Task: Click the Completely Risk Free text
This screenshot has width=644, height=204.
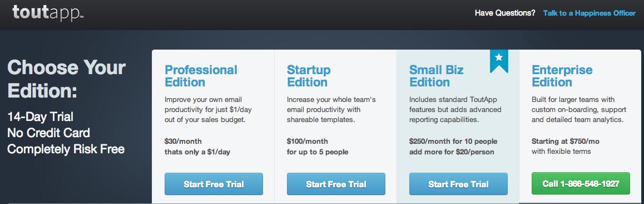Action: [x=66, y=149]
